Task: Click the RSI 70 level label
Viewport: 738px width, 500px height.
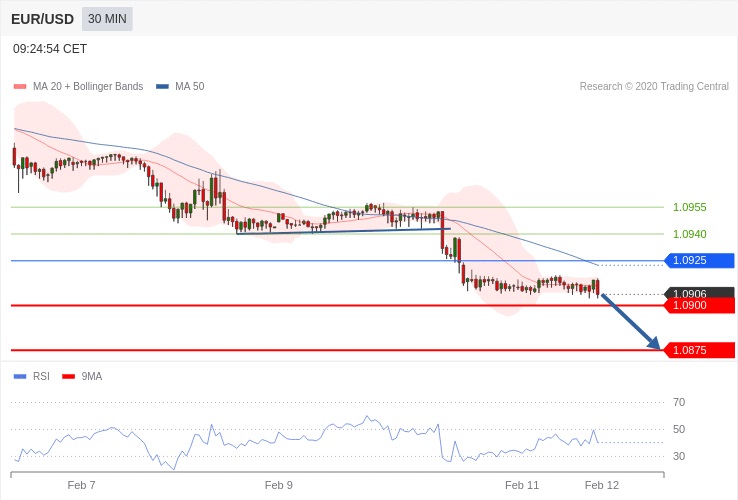Action: 679,402
